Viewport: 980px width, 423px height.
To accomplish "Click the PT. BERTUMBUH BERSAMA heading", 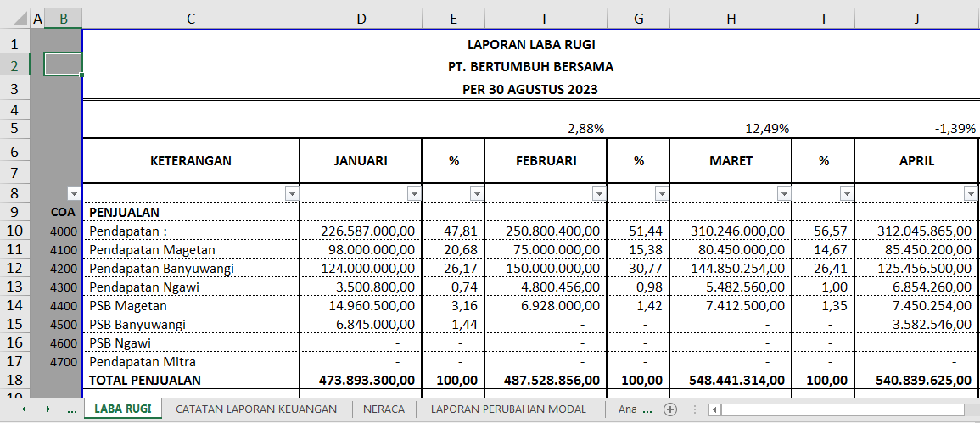I will point(531,67).
